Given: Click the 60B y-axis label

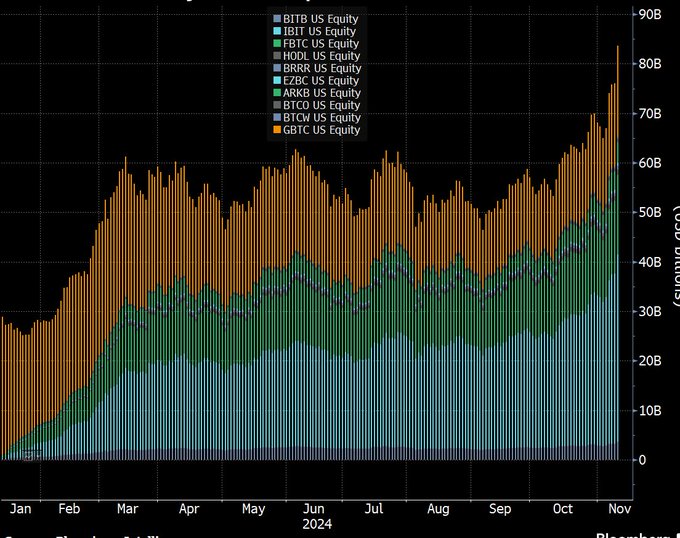Looking at the screenshot, I should point(650,163).
